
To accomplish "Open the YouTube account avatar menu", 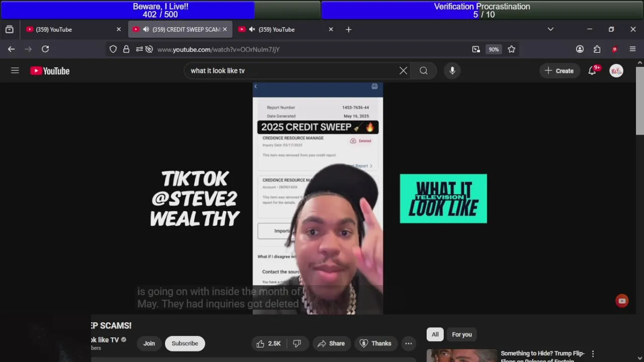I will (x=616, y=71).
